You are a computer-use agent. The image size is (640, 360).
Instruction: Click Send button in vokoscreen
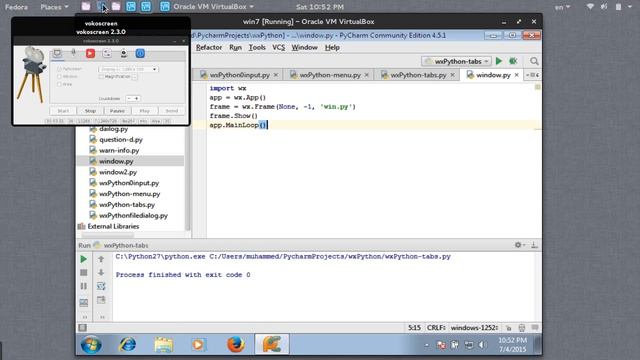coord(171,111)
